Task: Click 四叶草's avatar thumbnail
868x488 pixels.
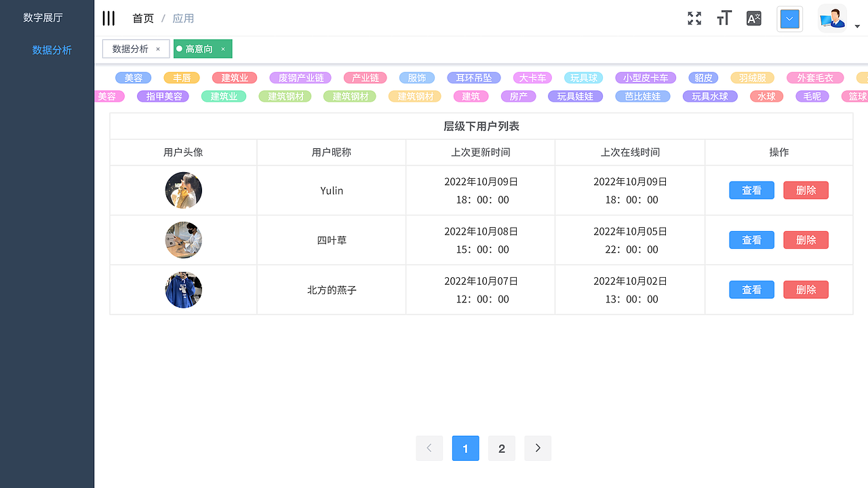Action: click(x=183, y=240)
